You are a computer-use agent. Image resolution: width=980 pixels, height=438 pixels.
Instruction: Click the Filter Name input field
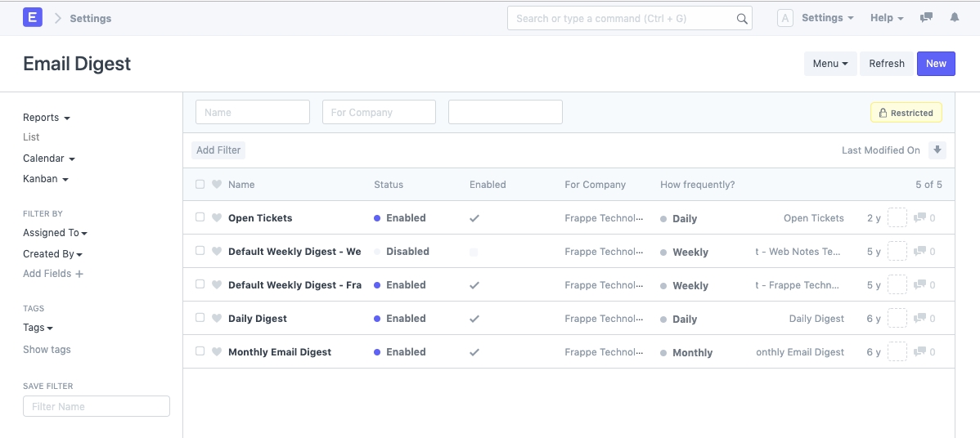tap(97, 407)
